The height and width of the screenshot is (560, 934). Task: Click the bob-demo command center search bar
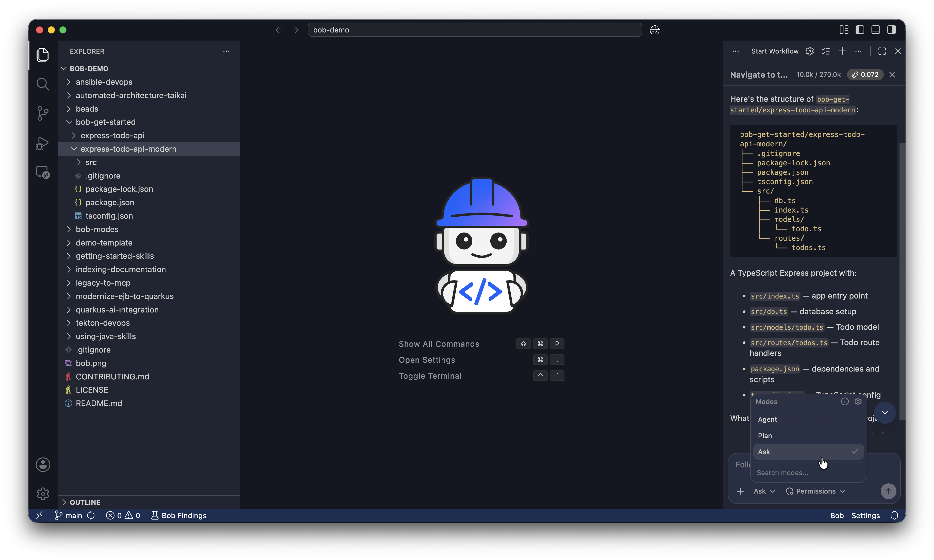point(475,30)
